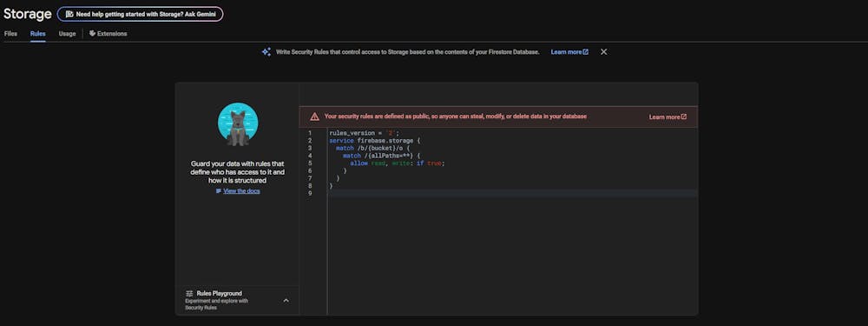This screenshot has width=868, height=326.
Task: Open the Files tab
Action: point(10,34)
